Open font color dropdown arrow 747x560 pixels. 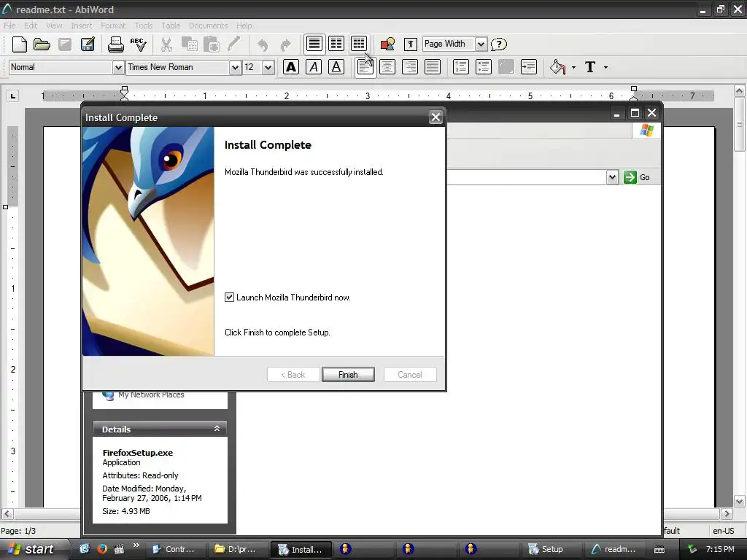[x=606, y=68]
